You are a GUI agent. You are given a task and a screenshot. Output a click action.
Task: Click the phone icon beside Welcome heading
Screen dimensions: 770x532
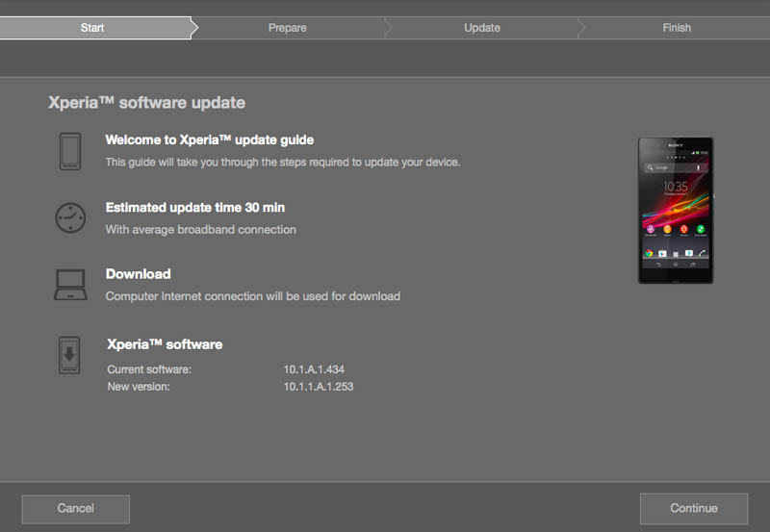(70, 151)
